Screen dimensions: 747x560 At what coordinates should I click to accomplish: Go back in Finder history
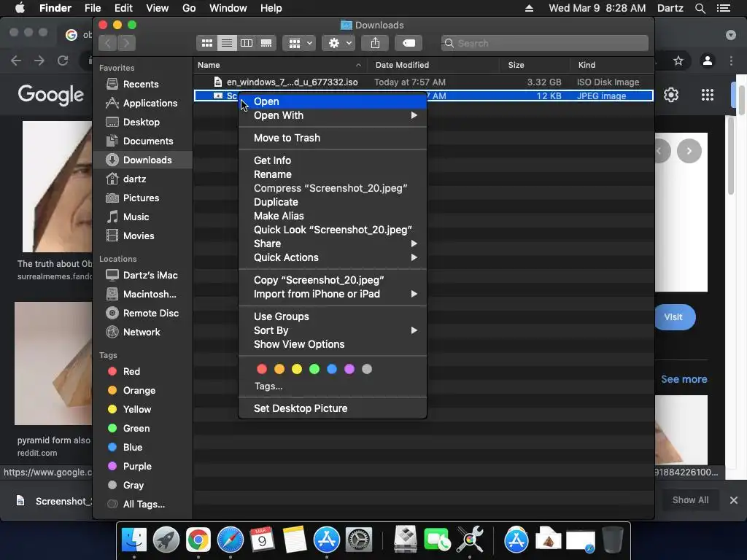point(108,43)
